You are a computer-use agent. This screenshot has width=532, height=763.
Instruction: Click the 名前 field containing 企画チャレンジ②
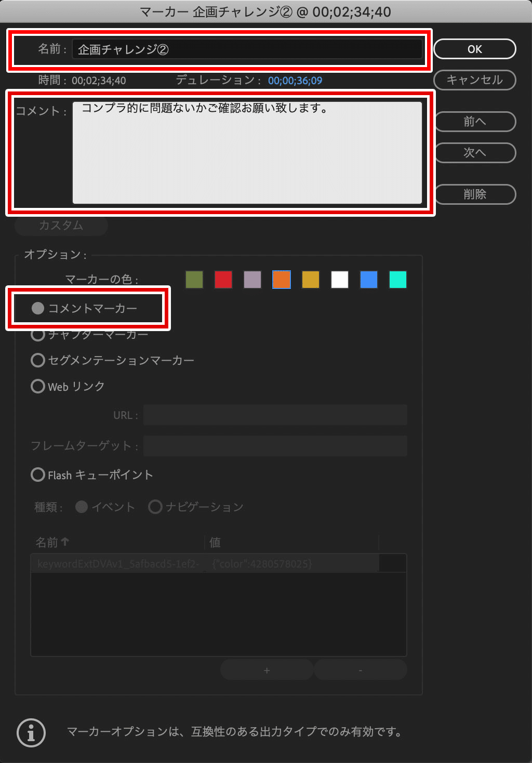[248, 49]
